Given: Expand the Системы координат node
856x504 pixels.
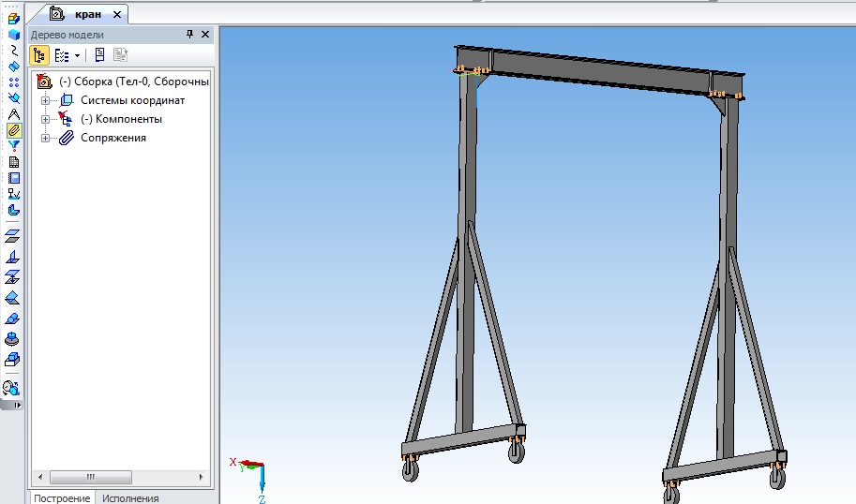Looking at the screenshot, I should 45,100.
